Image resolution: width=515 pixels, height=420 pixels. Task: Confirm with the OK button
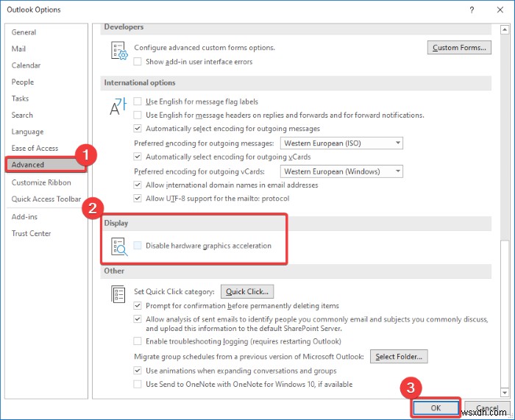pyautogui.click(x=436, y=407)
